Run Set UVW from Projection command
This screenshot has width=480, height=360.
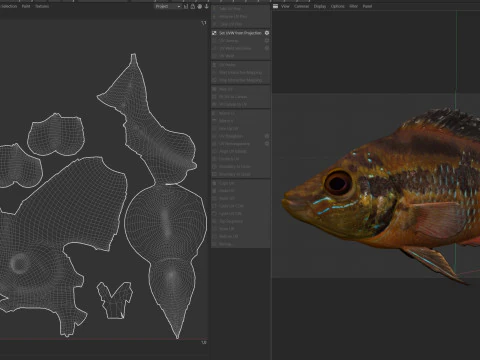tap(240, 33)
